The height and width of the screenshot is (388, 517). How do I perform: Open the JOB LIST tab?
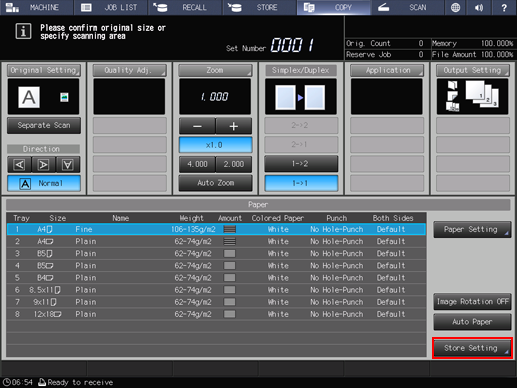point(111,7)
